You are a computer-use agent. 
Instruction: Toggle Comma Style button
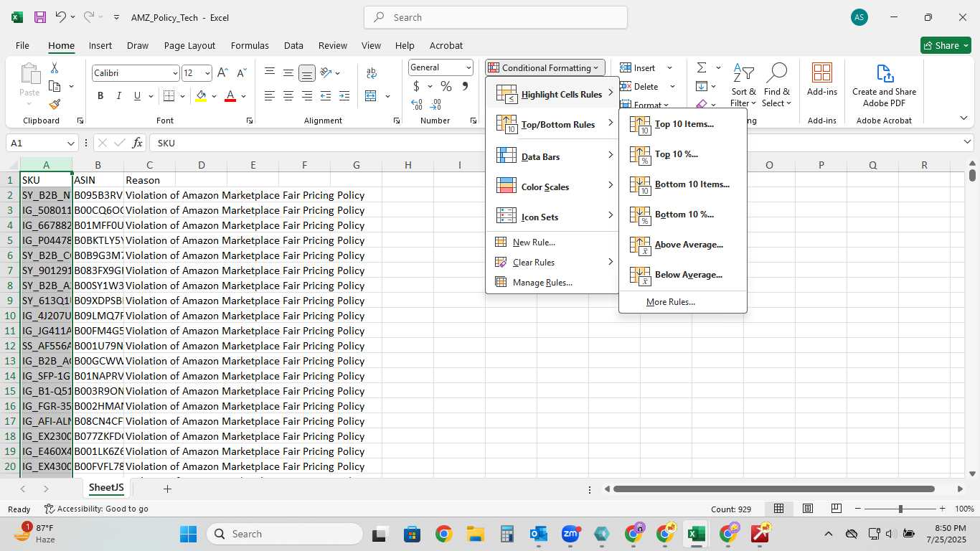pyautogui.click(x=465, y=86)
